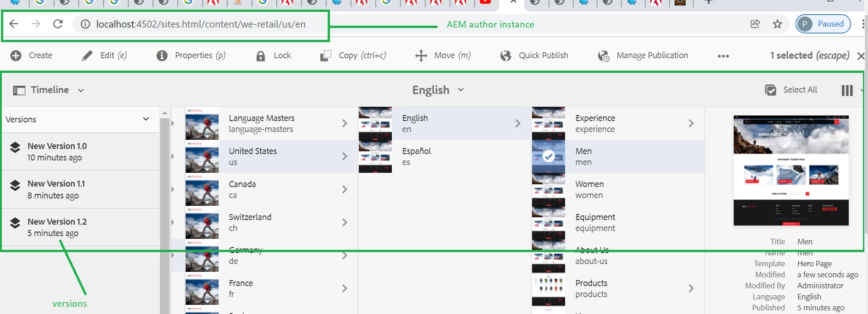Click the Copy action
The image size is (868, 314).
[353, 55]
